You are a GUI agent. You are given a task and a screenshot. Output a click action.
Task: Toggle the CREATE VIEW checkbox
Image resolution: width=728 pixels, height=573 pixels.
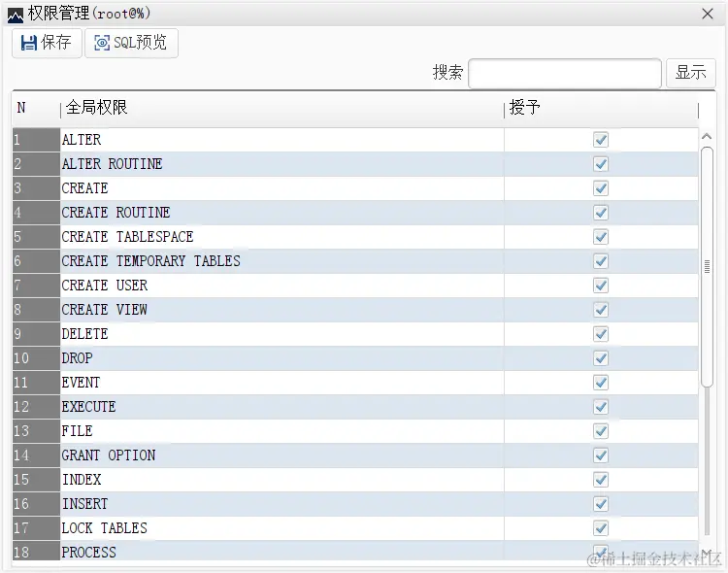click(601, 310)
